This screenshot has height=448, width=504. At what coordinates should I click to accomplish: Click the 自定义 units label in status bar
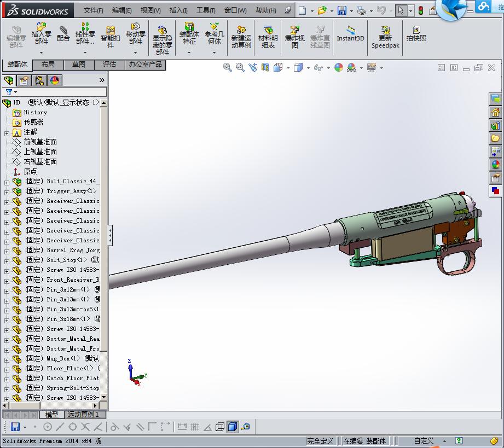424,441
